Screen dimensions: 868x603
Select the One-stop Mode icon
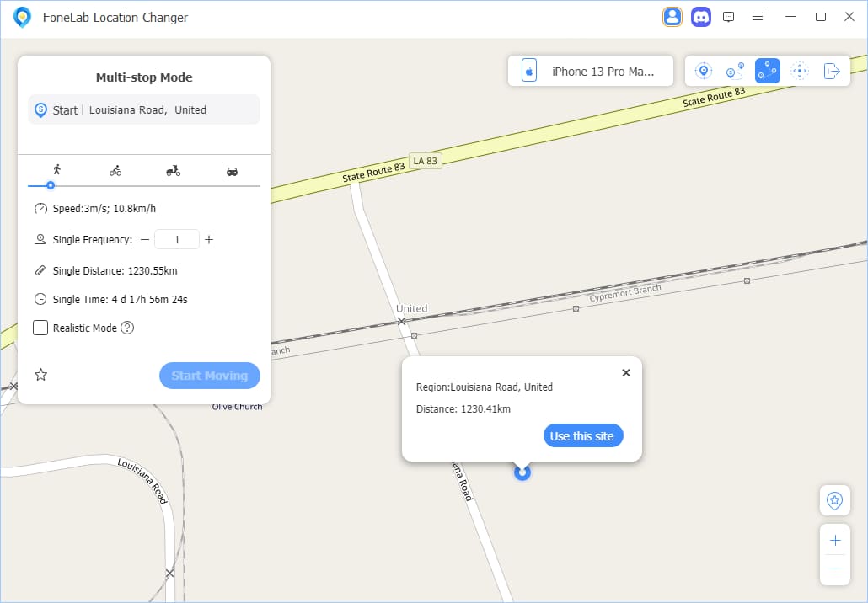pos(735,71)
